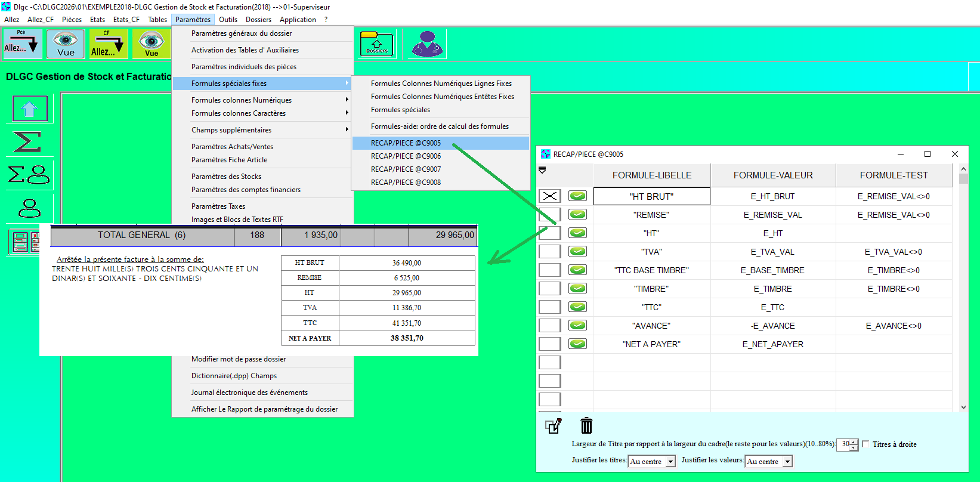Viewport: 980px width, 482px height.
Task: Click the single user sidebar icon
Action: [29, 208]
